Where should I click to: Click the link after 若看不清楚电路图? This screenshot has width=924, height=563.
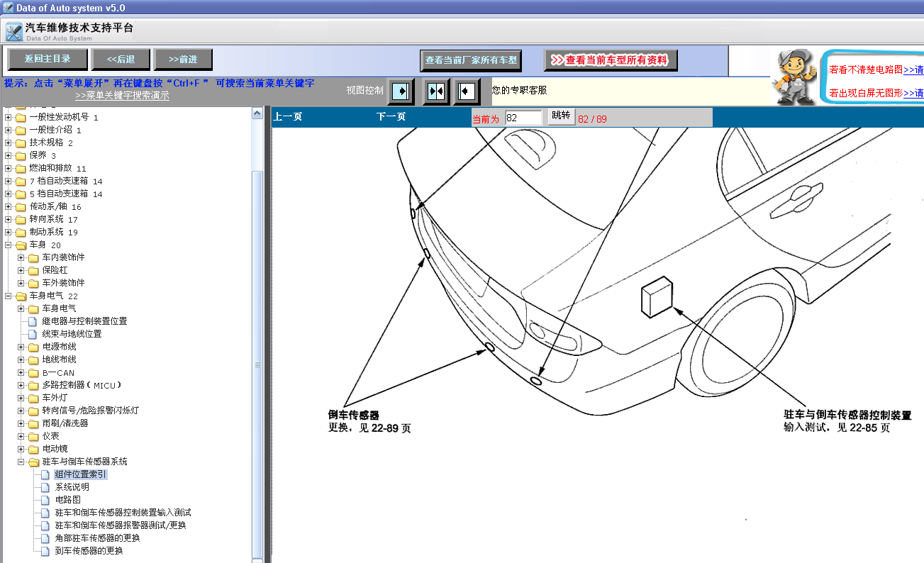point(913,69)
